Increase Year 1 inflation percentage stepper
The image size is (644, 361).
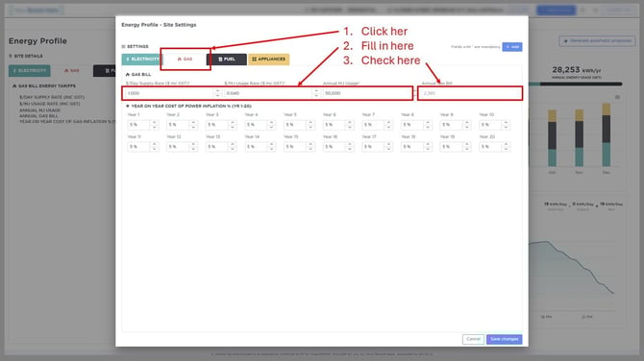tap(155, 122)
